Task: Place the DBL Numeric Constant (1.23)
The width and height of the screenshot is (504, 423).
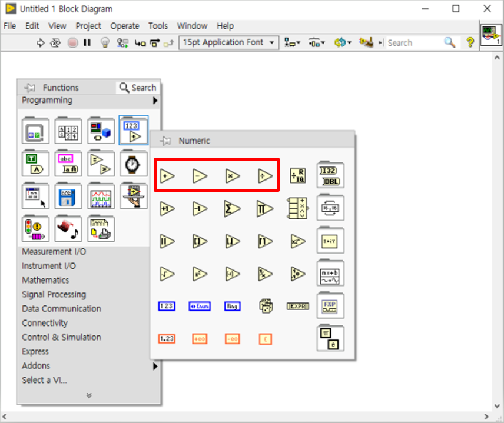Action: 167,339
